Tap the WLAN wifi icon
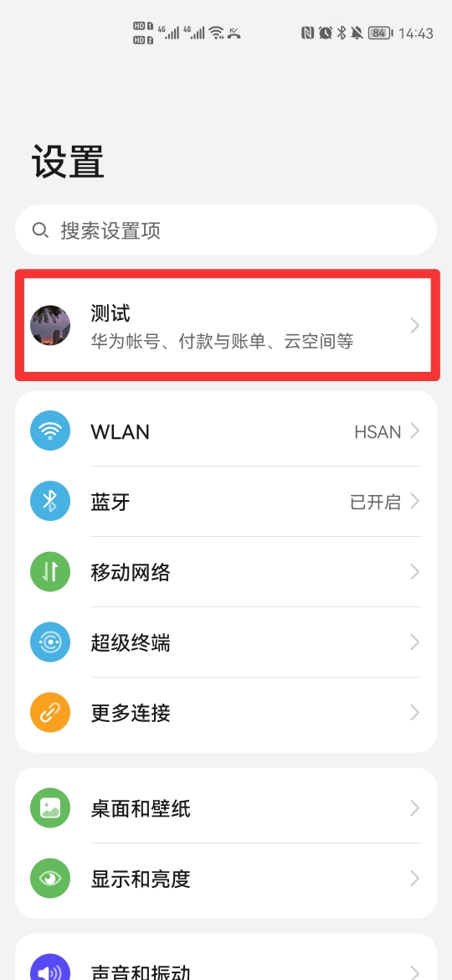452x980 pixels. pyautogui.click(x=50, y=431)
